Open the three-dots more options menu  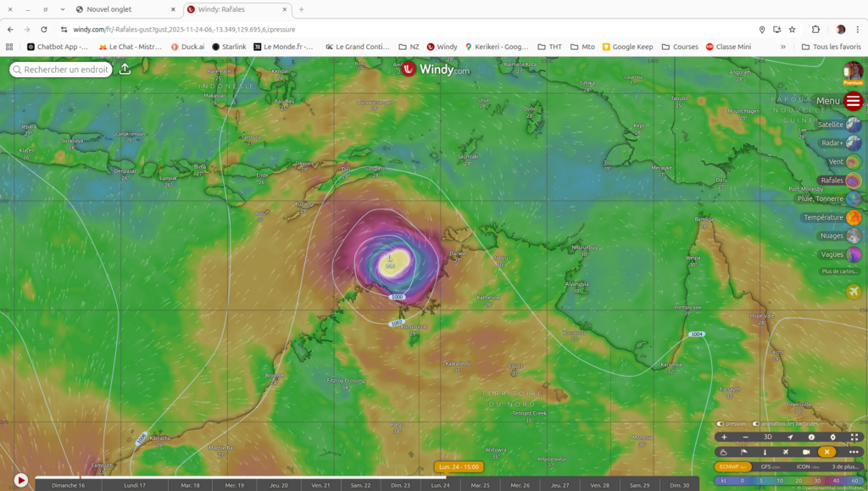[853, 452]
